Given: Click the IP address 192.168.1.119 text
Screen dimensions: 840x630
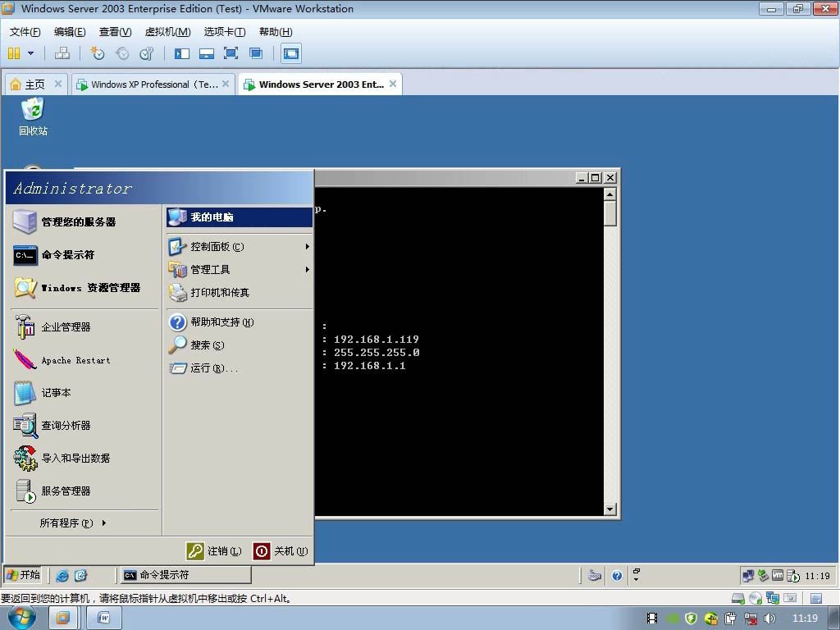Looking at the screenshot, I should (376, 339).
